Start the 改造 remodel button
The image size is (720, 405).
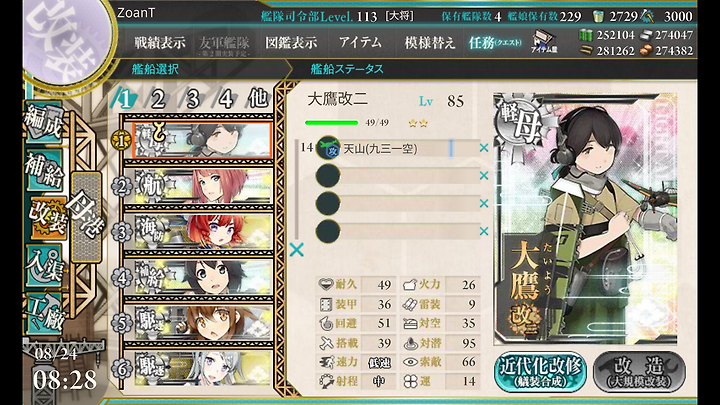pos(639,371)
